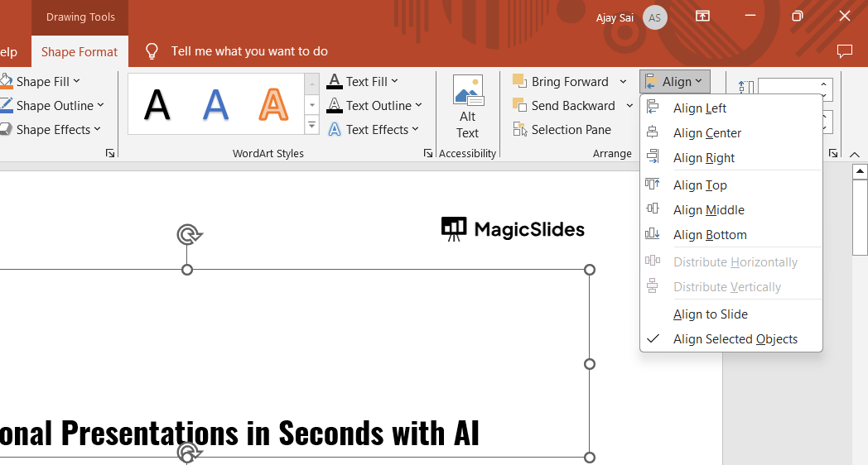The height and width of the screenshot is (465, 868).
Task: Apply the orange outline WordArt style
Action: pyautogui.click(x=273, y=104)
